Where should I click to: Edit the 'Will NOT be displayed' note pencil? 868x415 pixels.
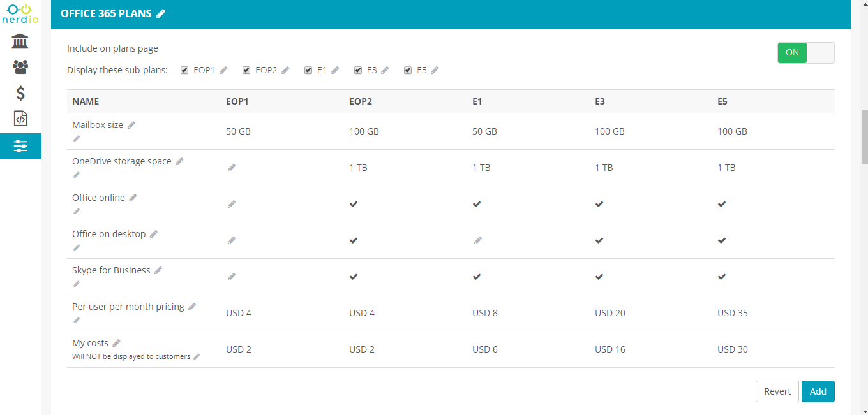(x=197, y=357)
